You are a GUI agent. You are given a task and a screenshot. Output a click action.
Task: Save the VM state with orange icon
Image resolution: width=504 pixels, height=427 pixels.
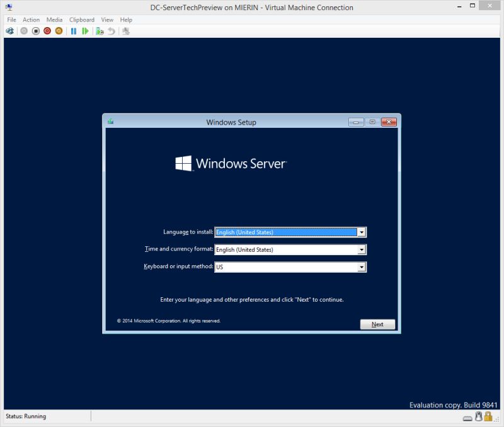tap(59, 31)
